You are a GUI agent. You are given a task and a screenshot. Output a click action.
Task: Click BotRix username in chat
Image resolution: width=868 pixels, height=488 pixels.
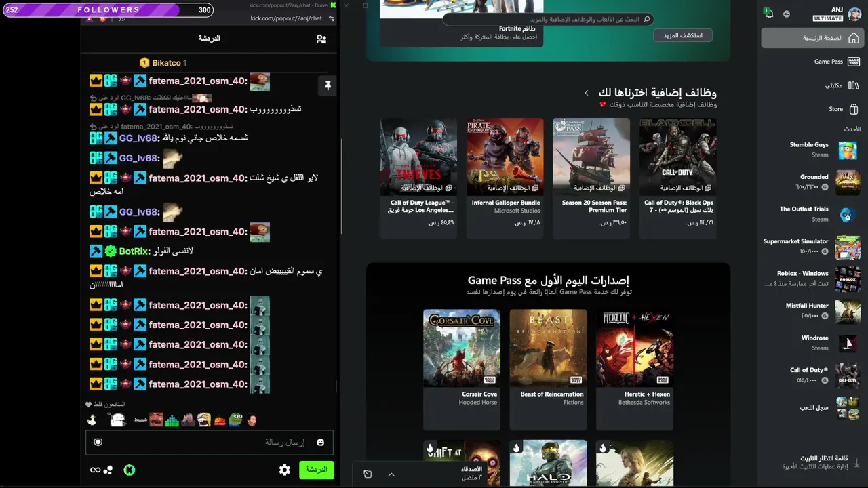click(134, 251)
